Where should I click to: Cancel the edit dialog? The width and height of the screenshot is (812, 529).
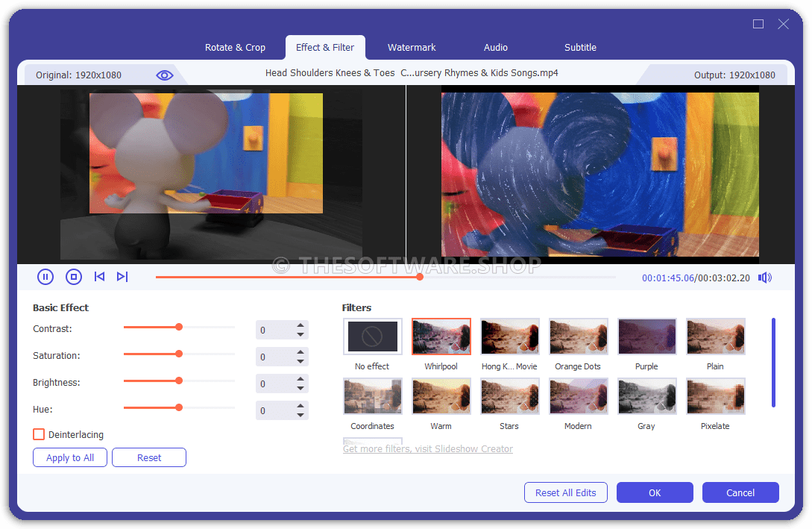tap(740, 492)
